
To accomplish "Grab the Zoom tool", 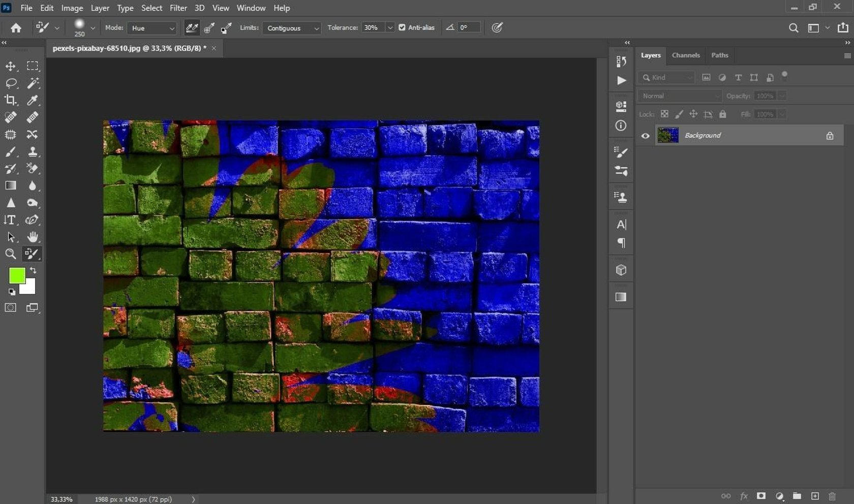I will [x=10, y=254].
